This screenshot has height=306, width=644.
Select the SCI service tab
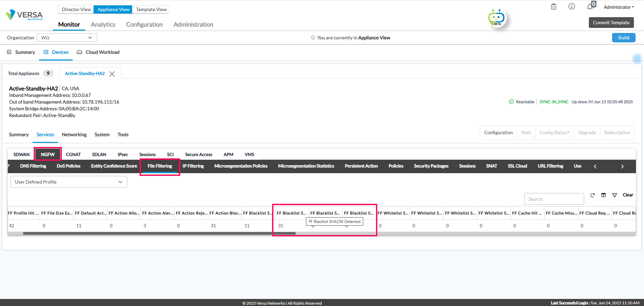click(x=170, y=154)
